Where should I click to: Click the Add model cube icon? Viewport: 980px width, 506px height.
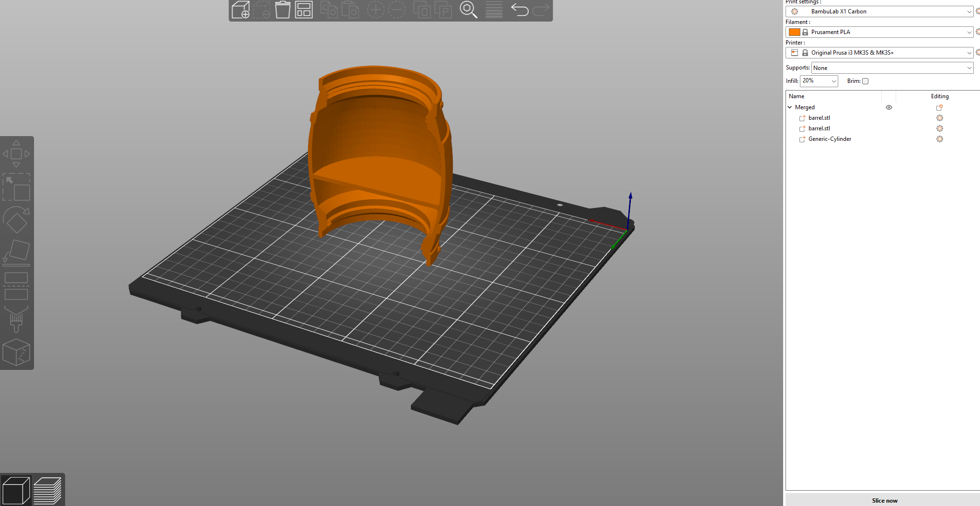point(240,10)
